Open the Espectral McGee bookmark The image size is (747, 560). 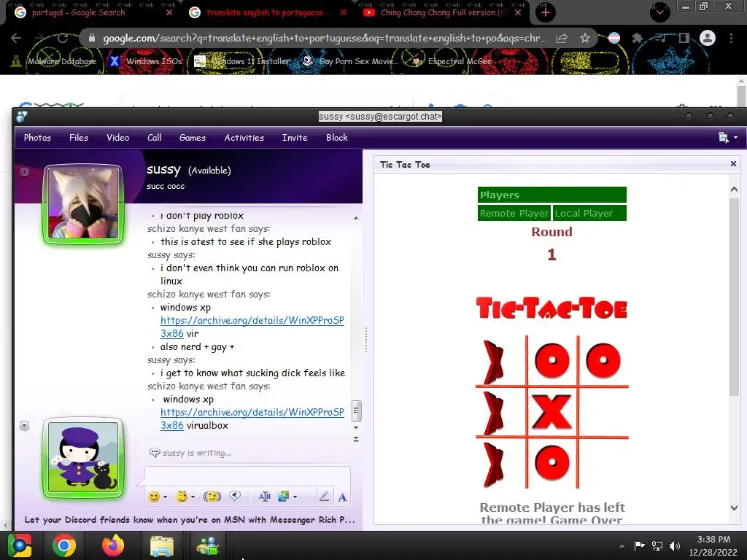pos(451,61)
